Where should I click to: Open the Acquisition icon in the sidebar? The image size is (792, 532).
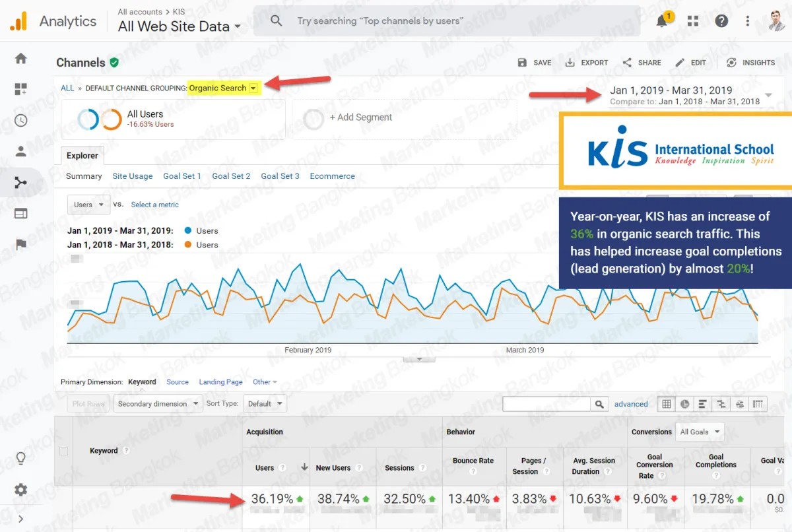point(21,182)
